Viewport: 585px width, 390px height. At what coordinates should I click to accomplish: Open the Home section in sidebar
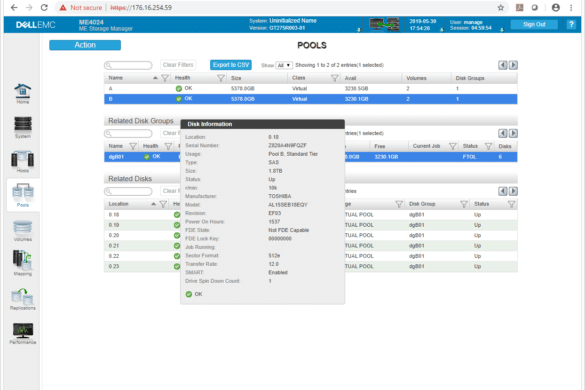click(x=22, y=94)
